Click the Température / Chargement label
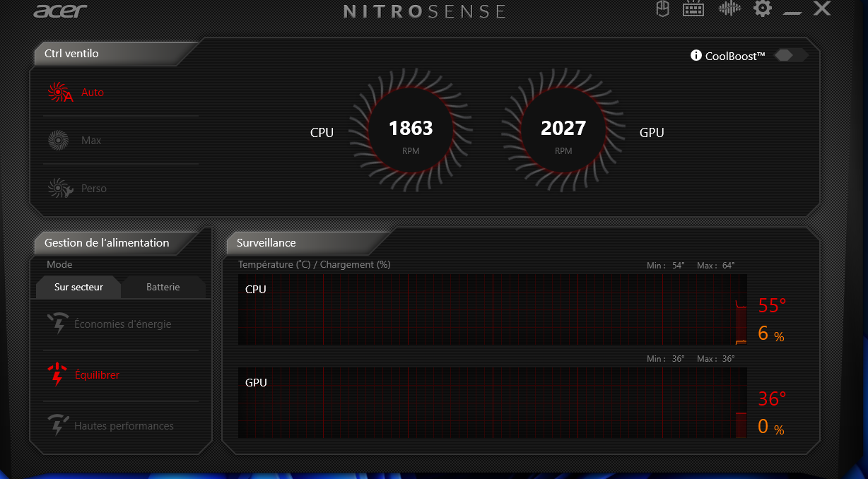The height and width of the screenshot is (479, 868). coord(315,264)
